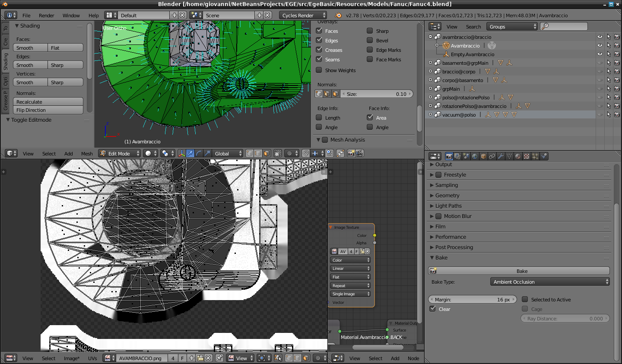Toggle the snap magnet icon
This screenshot has height=364, width=622.
pos(305,153)
